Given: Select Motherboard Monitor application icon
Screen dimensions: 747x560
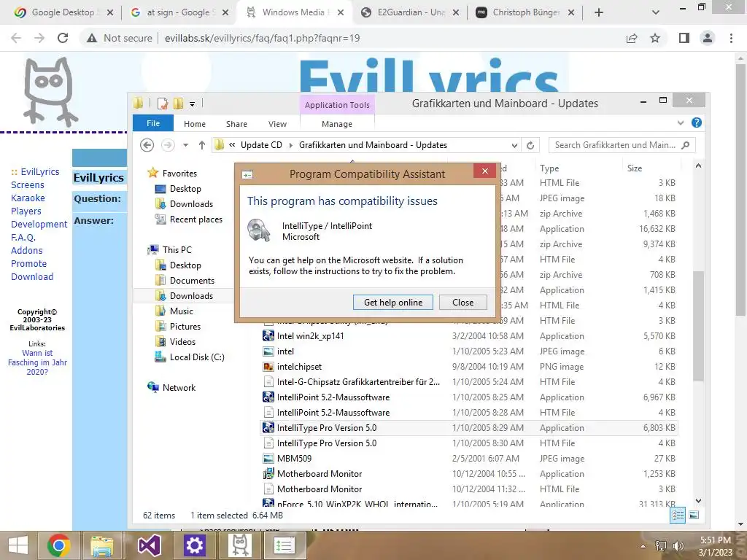Looking at the screenshot, I should point(268,474).
